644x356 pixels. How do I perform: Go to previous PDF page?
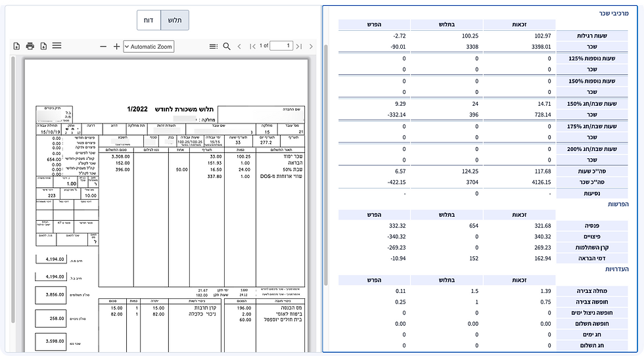239,47
